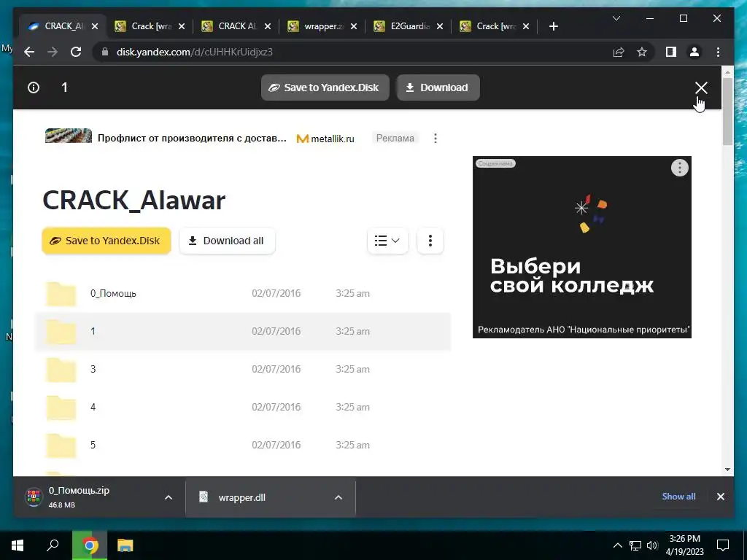Switch to the wrapper.z tab
747x560 pixels.
click(322, 26)
